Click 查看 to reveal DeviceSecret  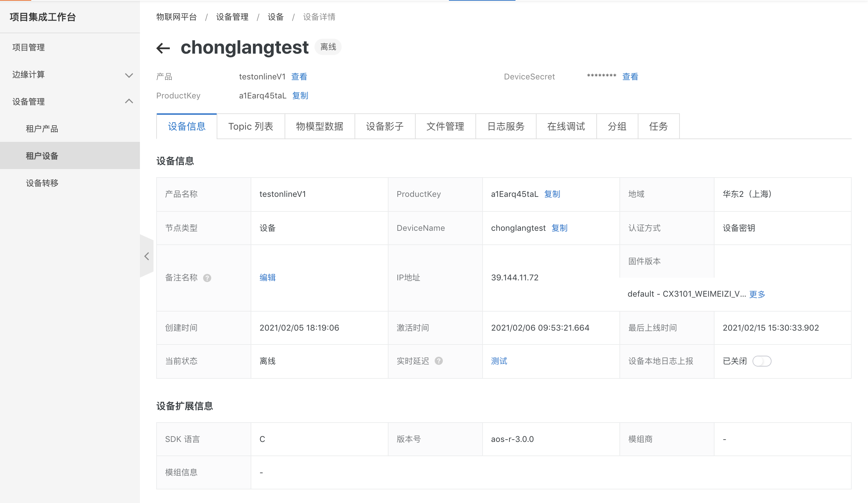tap(630, 76)
